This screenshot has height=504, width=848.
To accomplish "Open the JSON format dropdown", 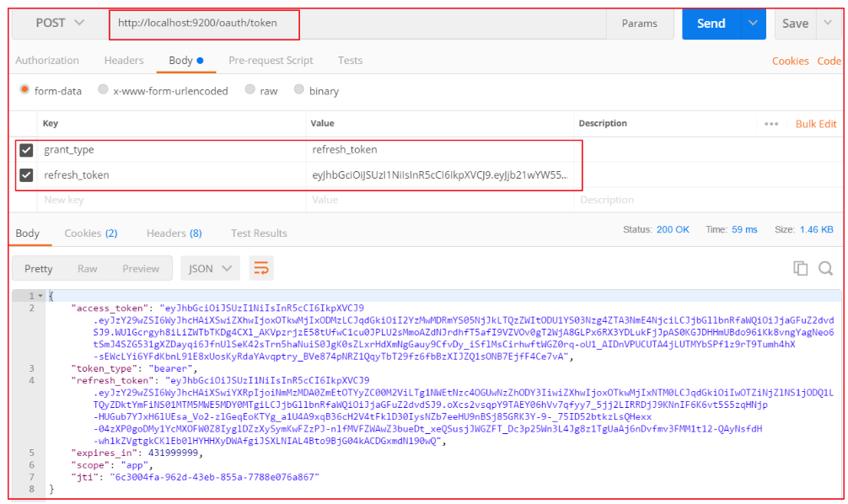I will coord(210,269).
